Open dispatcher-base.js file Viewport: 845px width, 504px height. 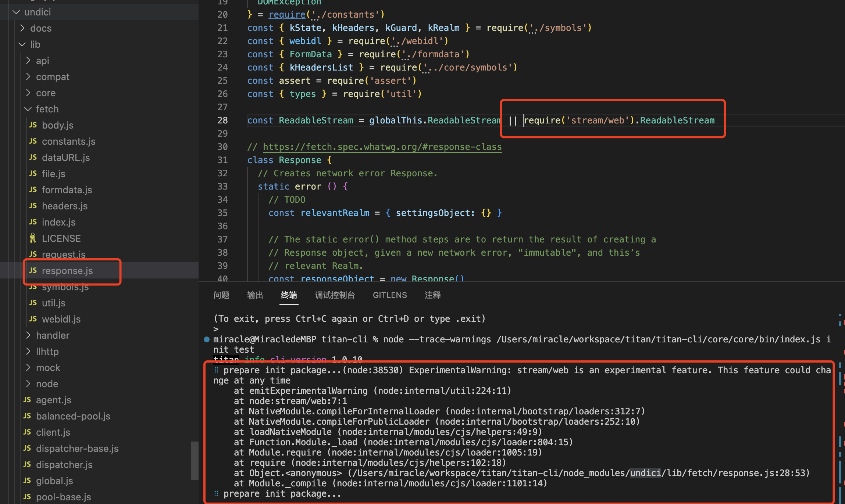77,449
